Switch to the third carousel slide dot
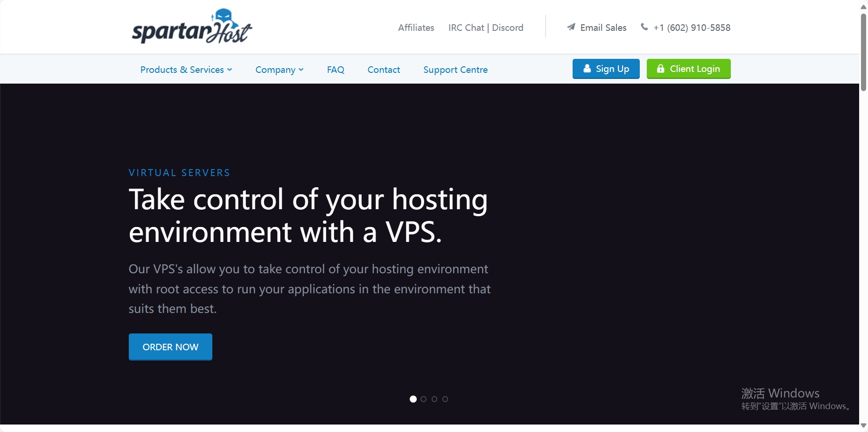Viewport: 868px width, 432px height. 434,399
